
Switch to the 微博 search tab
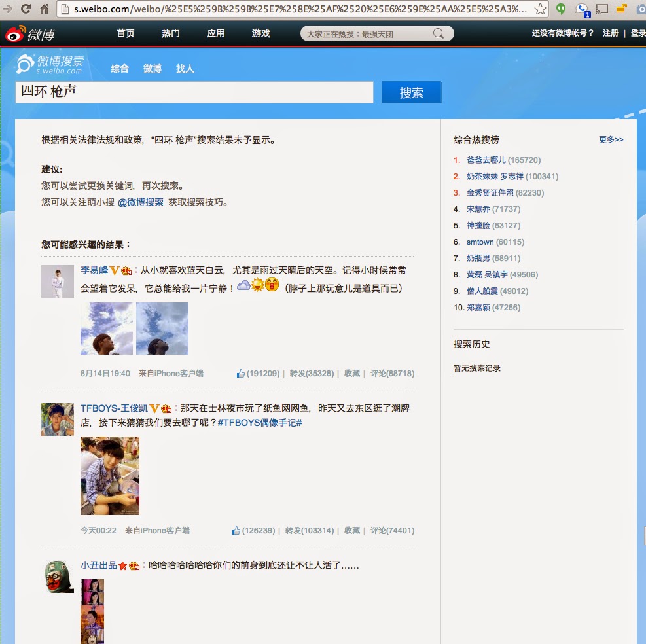pos(153,69)
